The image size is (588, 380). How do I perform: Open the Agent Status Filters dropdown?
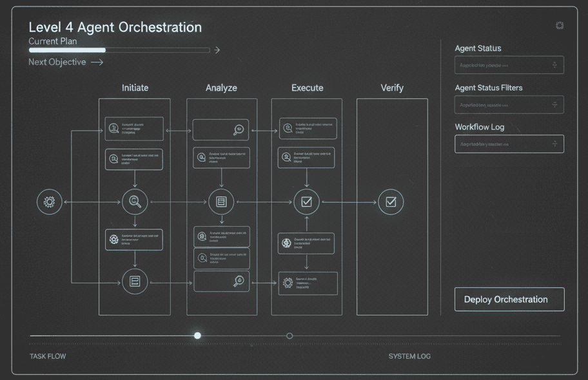coord(509,104)
